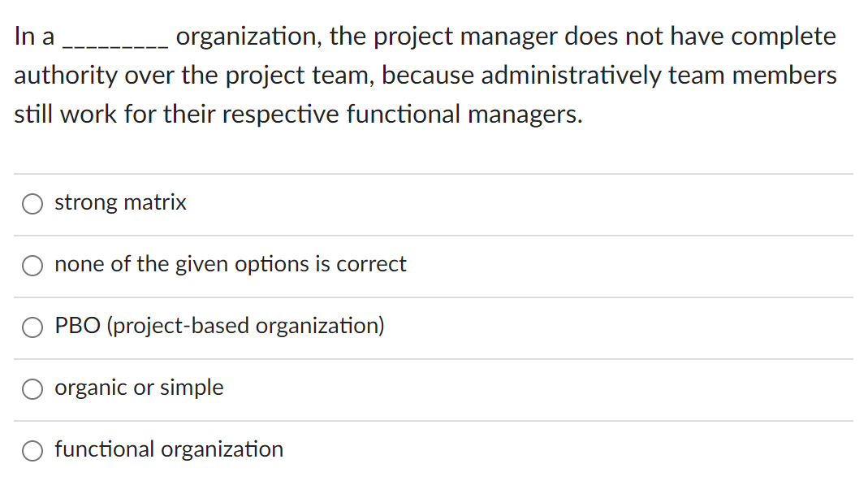
Task: Click the functional organization label text
Action: click(x=168, y=449)
